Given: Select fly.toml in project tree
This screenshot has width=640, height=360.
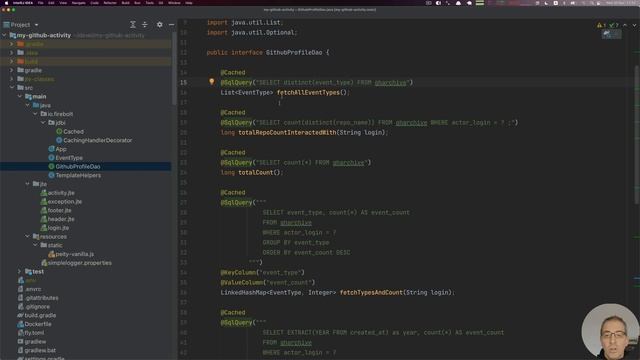Looking at the screenshot, I should click(x=34, y=333).
